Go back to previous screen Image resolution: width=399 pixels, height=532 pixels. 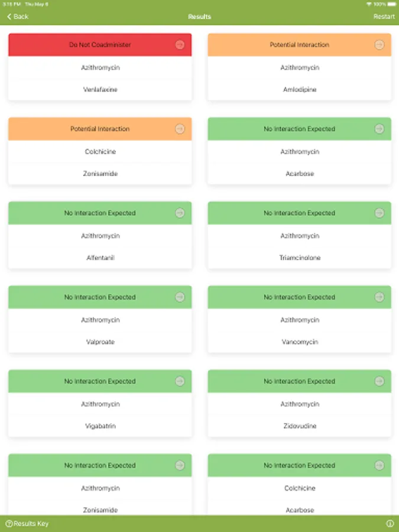(18, 17)
